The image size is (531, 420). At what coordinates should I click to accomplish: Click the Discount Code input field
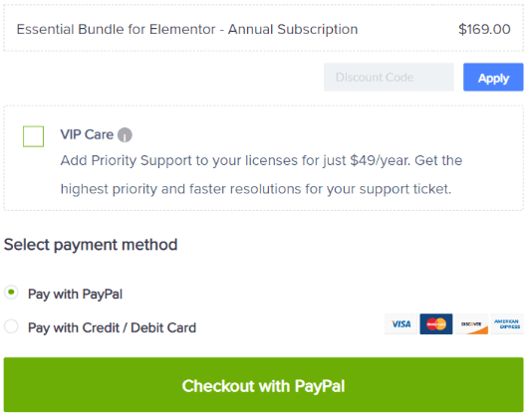(389, 78)
